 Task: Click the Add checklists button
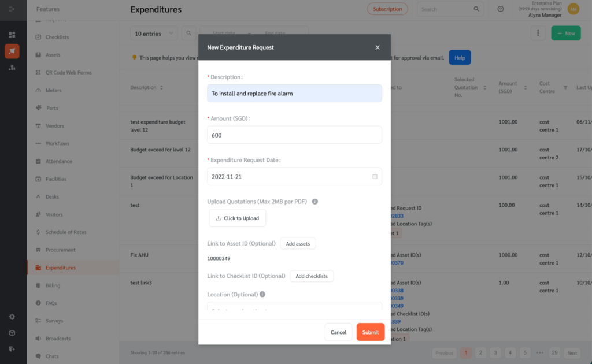pos(312,276)
